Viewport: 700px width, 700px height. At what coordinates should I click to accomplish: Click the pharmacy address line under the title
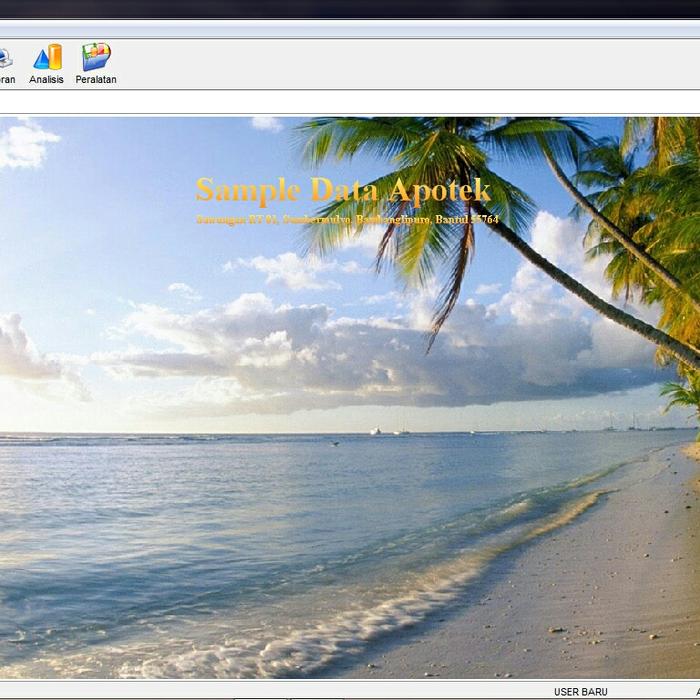[347, 219]
